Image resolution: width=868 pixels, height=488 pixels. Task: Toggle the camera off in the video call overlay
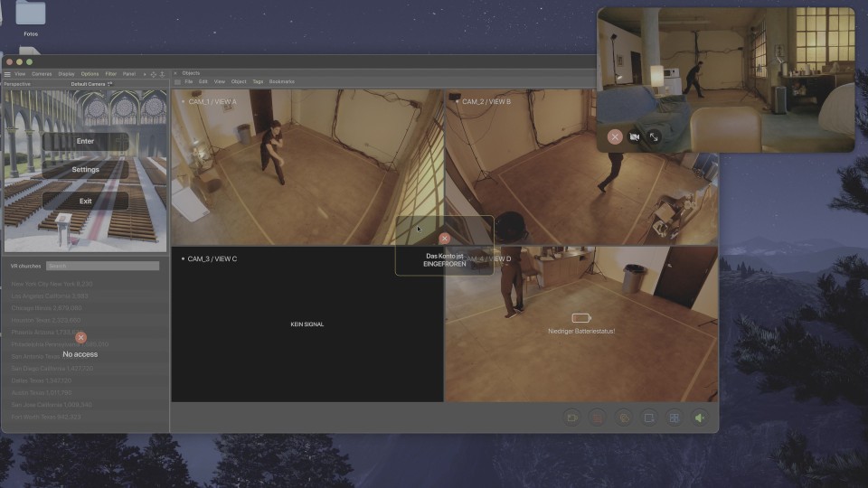635,136
